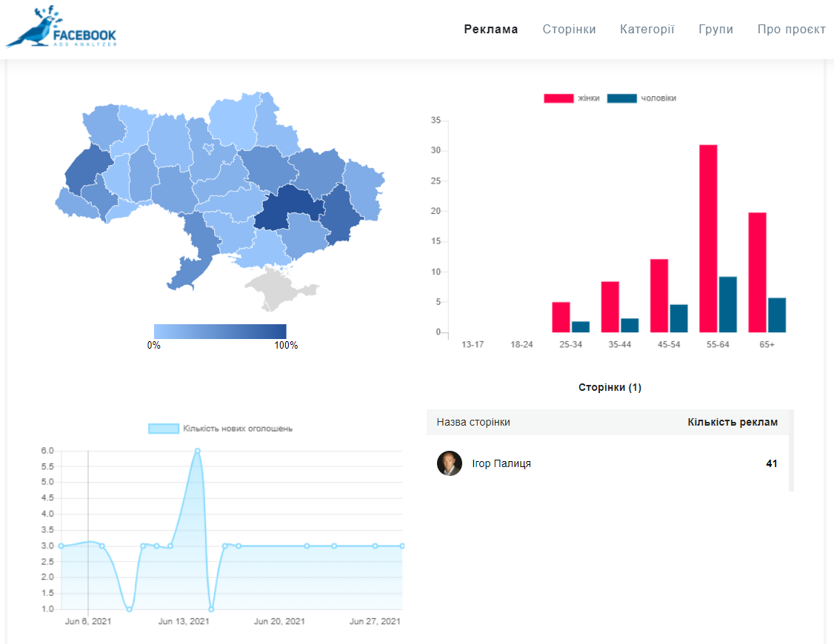834x644 pixels.
Task: Click the blue bar for 45-54 group
Action: pos(678,318)
